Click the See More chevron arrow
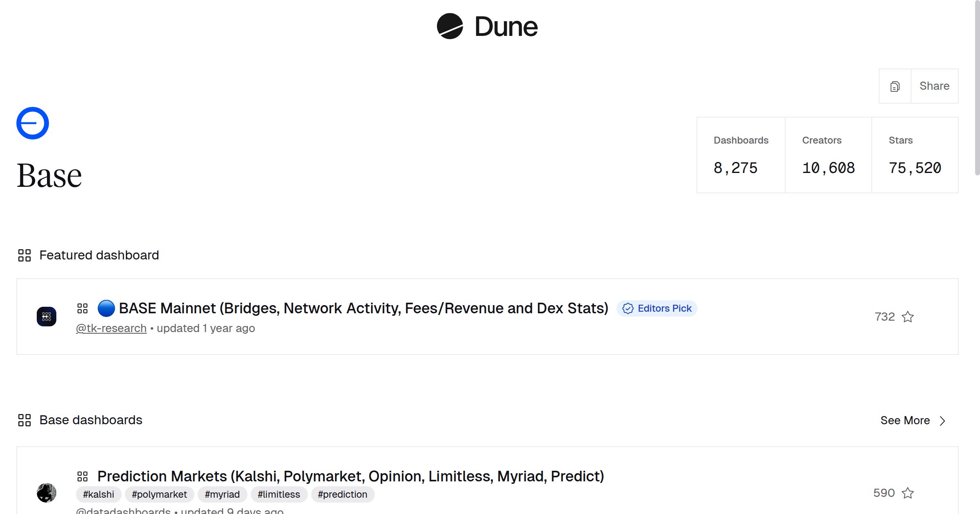The height and width of the screenshot is (514, 980). pos(942,421)
